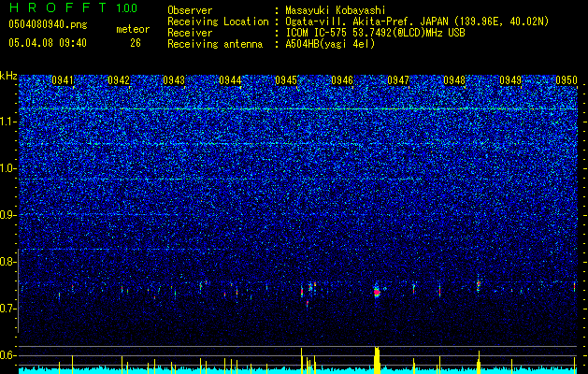This screenshot has height=374, width=588.
Task: Click the 0943 time marker
Action: 175,80
